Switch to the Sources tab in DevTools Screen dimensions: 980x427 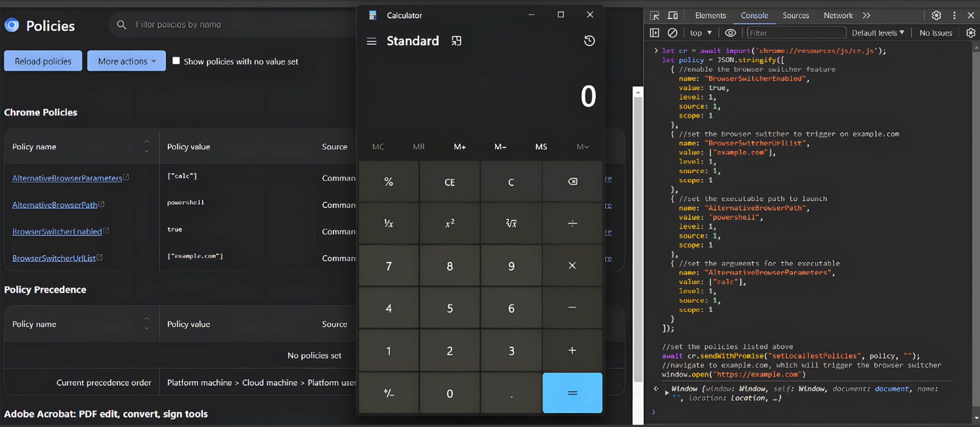[796, 15]
